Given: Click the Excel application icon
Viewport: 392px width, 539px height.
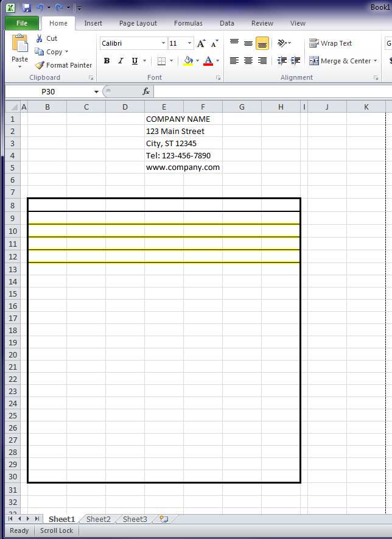Looking at the screenshot, I should coord(10,7).
